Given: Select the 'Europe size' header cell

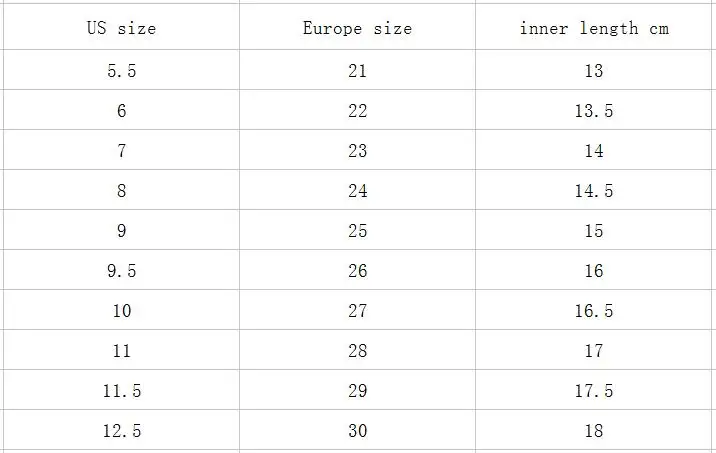Looking at the screenshot, I should coord(358,27).
